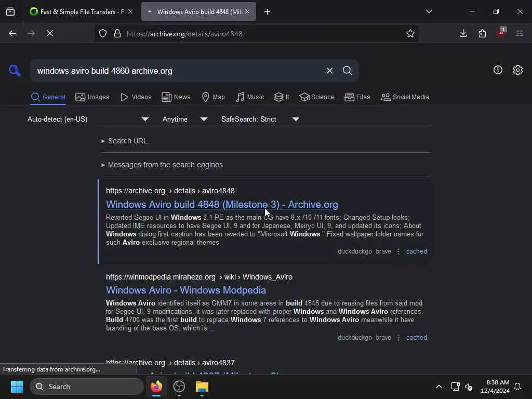The height and width of the screenshot is (399, 532).
Task: Open the search info (i) icon
Action: tap(498, 70)
